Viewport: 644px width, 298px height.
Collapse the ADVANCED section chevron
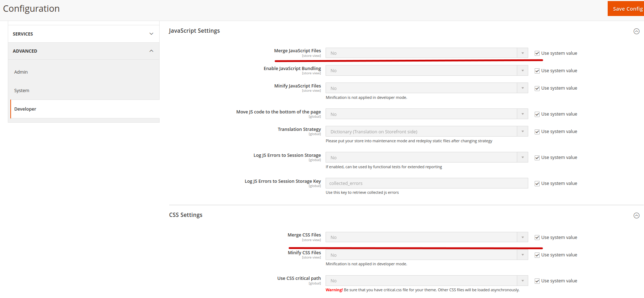(151, 51)
